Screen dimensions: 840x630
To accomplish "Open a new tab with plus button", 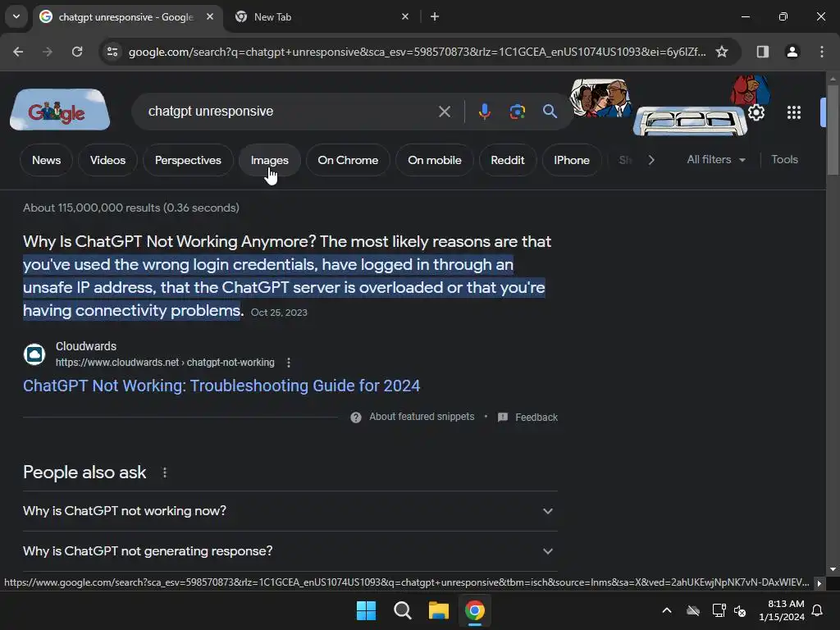I will click(435, 16).
